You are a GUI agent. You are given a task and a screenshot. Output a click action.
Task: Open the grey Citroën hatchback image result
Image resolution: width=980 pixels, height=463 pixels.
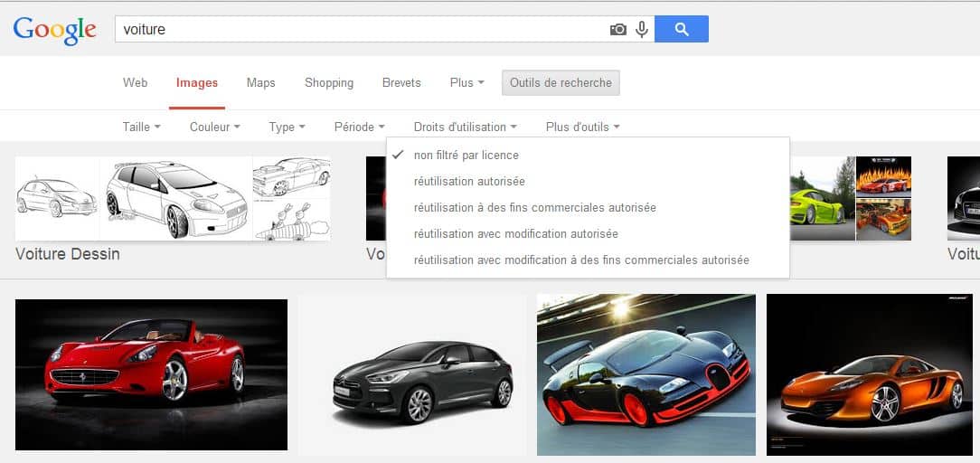coord(412,375)
